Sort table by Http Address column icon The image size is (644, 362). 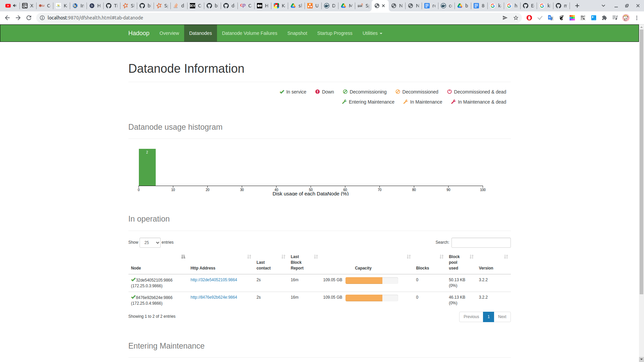click(x=249, y=257)
